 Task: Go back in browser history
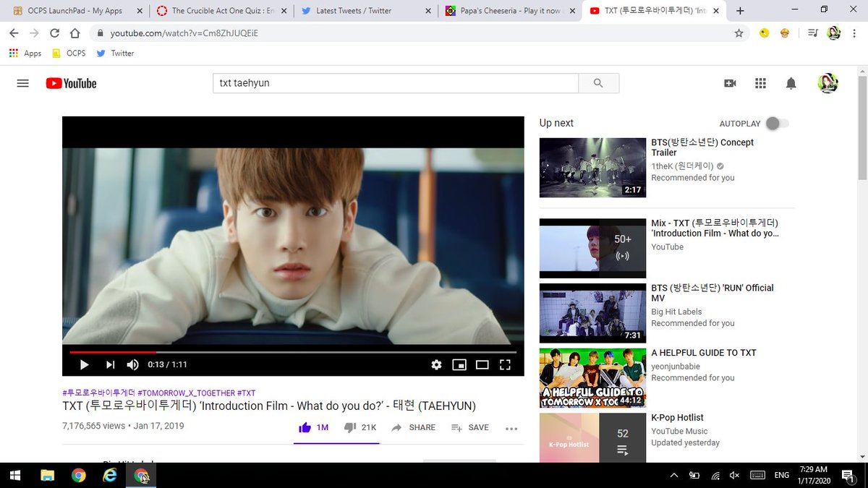pos(14,33)
